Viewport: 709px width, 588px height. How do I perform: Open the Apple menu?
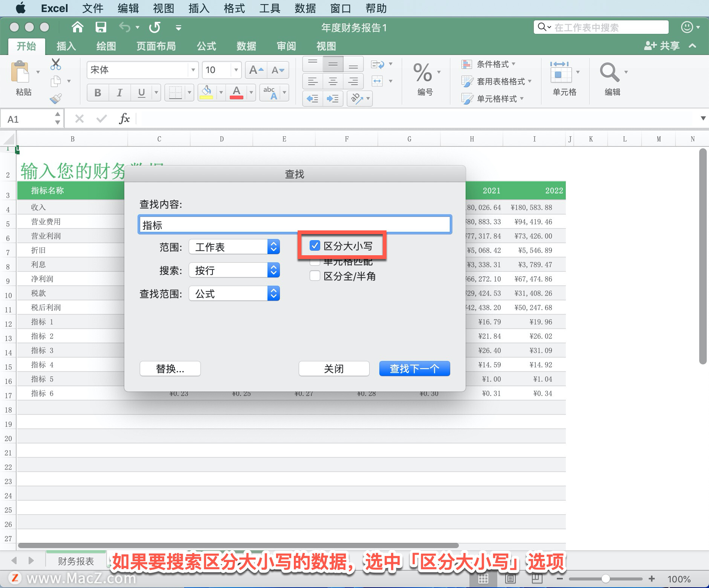tap(21, 8)
